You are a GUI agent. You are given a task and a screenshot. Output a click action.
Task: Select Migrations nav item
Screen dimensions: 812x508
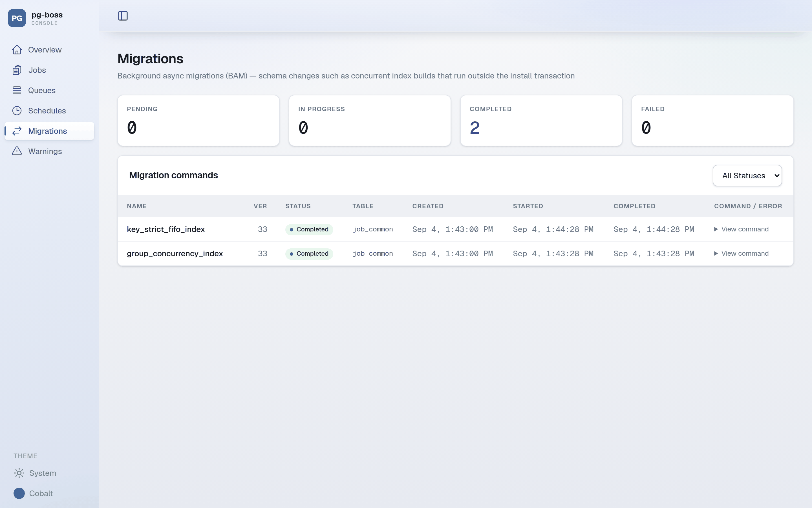coord(49,131)
